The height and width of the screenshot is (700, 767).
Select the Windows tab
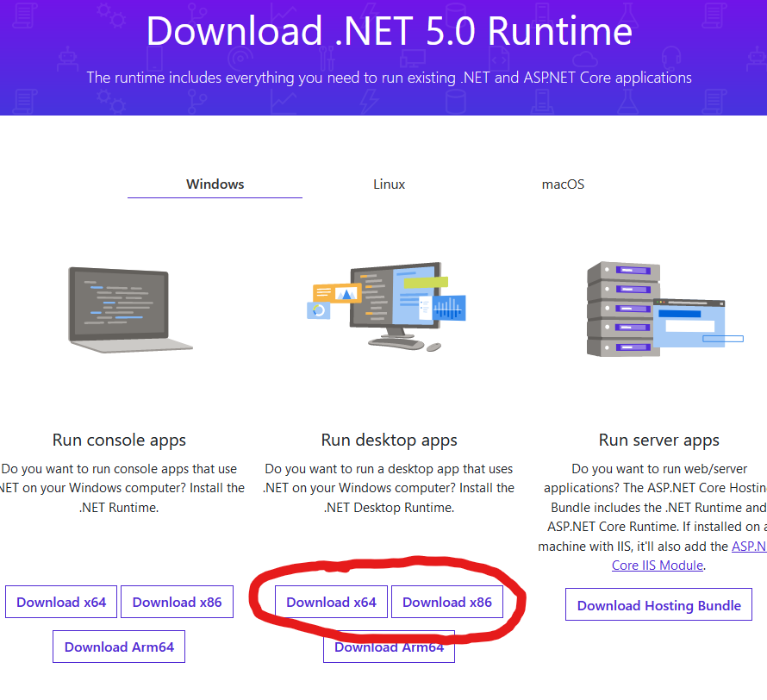coord(215,184)
